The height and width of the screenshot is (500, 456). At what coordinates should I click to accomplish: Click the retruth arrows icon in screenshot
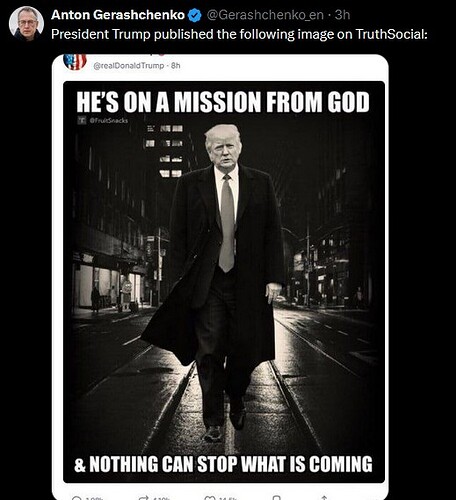144,498
